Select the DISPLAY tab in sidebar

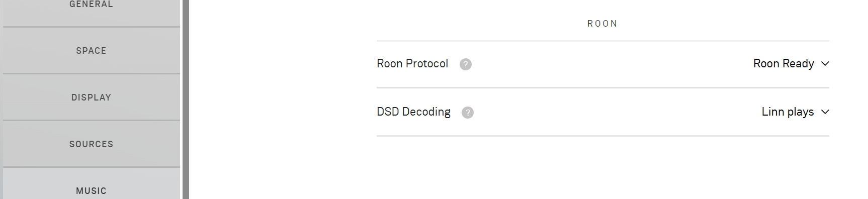pos(91,97)
